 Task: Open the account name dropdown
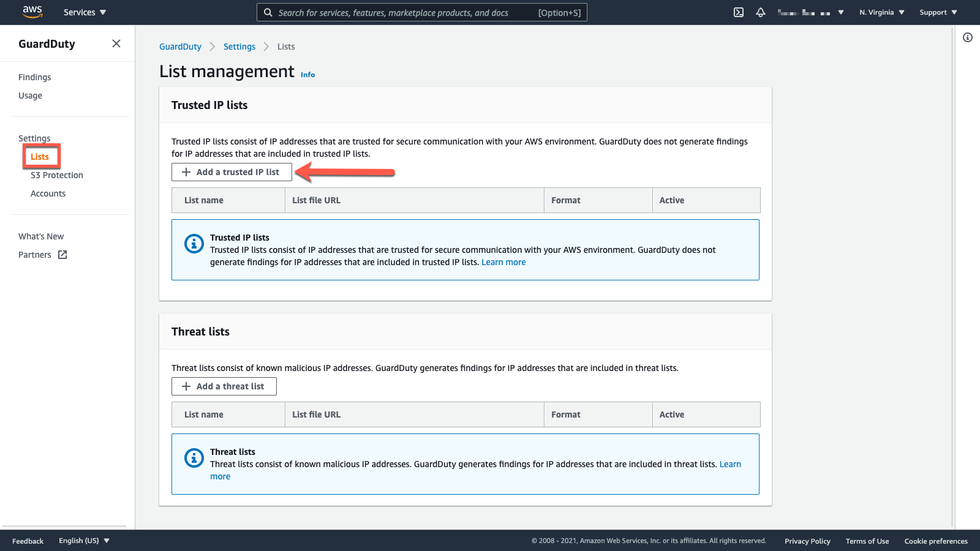coord(811,12)
